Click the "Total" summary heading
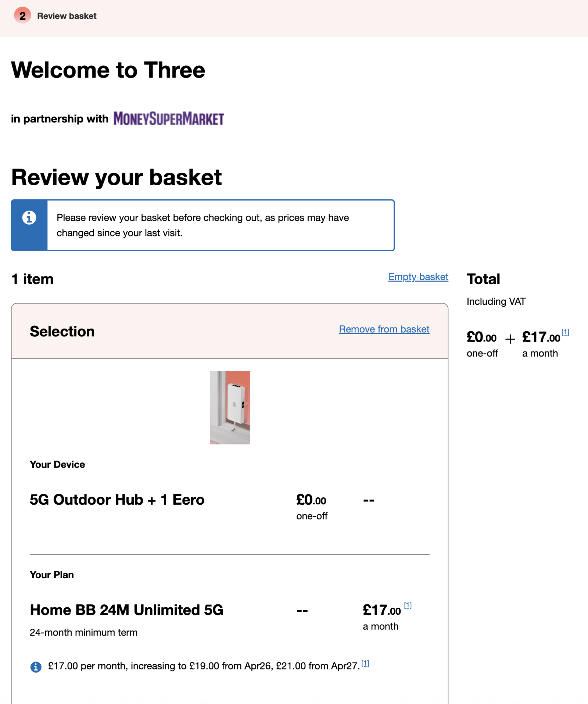Viewport: 588px width, 704px height. [x=483, y=279]
